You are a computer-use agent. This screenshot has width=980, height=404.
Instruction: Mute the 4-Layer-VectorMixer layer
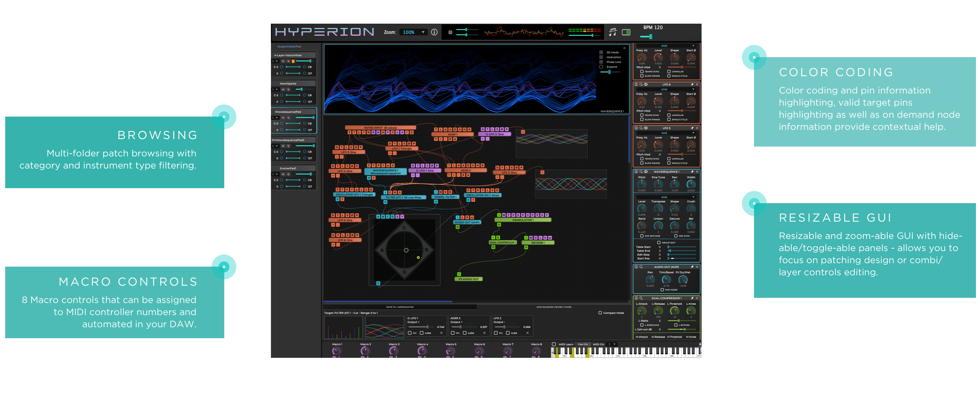[283, 61]
